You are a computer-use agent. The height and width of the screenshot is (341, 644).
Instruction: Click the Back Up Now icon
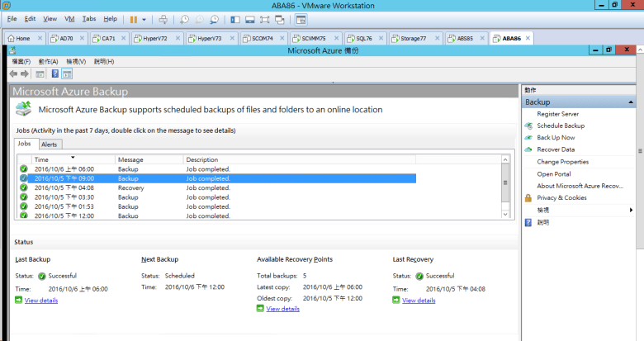click(528, 137)
